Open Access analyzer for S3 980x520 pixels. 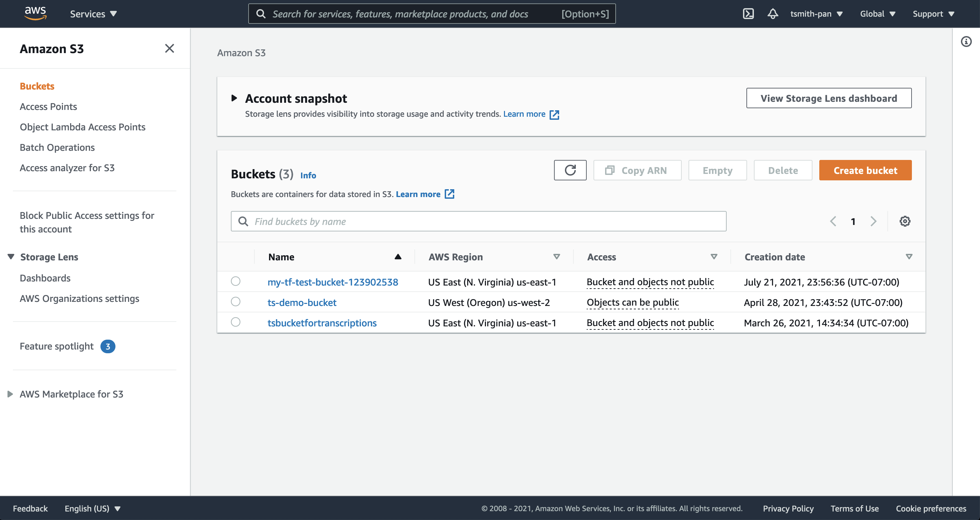(x=67, y=168)
